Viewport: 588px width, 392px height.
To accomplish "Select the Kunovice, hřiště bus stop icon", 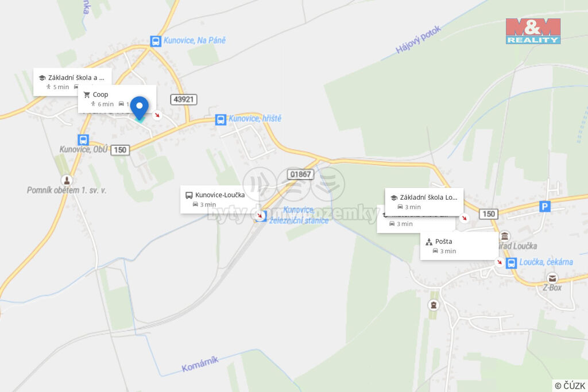I will click(x=220, y=119).
